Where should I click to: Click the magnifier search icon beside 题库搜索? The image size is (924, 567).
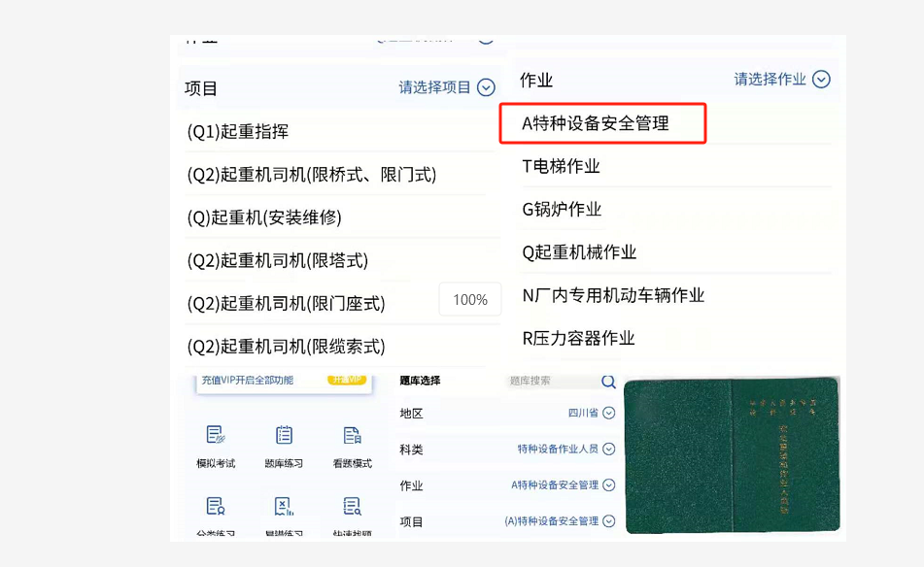[609, 382]
